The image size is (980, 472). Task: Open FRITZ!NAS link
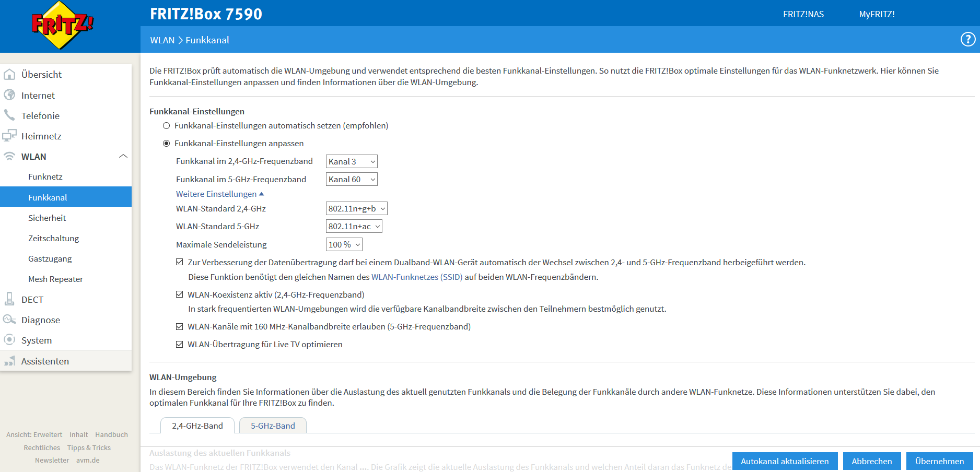(803, 14)
